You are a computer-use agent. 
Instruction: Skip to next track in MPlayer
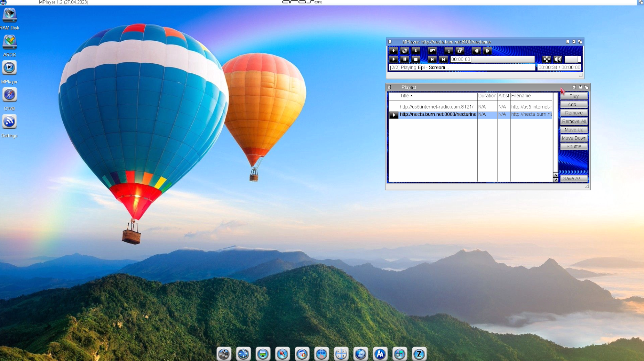pyautogui.click(x=443, y=59)
